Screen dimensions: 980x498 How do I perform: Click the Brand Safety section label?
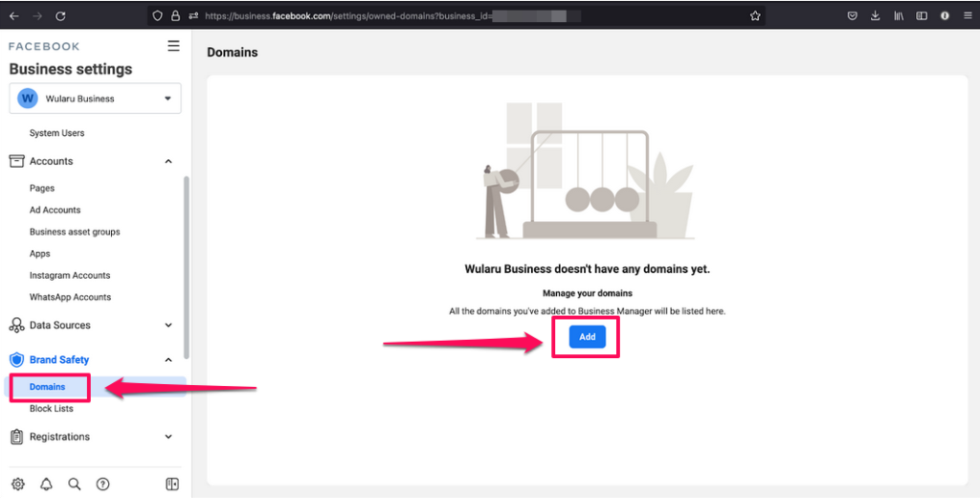point(59,360)
